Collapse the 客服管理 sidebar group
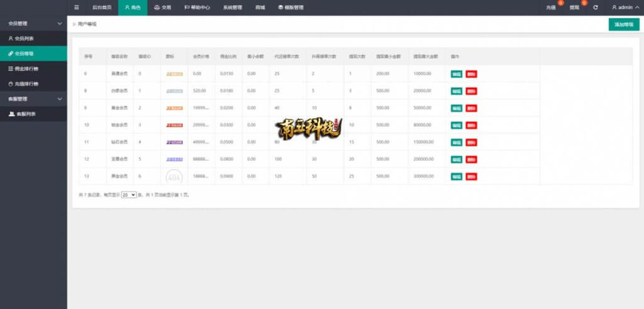 33,99
